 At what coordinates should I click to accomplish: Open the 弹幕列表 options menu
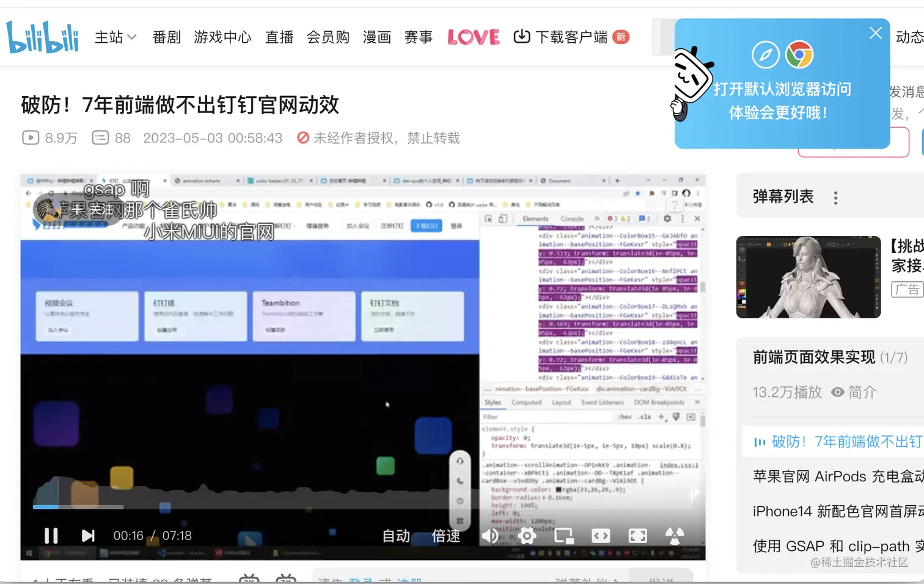pyautogui.click(x=835, y=197)
